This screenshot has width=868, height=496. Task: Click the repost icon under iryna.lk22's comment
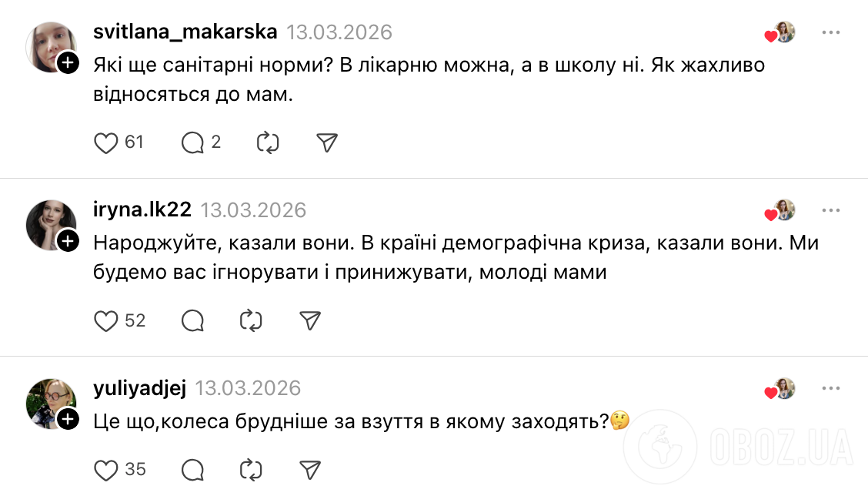[252, 320]
